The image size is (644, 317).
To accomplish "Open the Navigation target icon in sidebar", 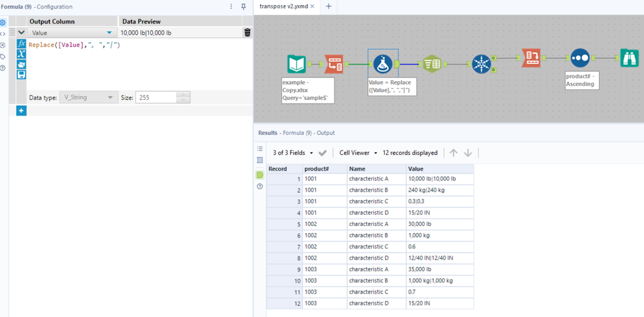I will 3,45.
